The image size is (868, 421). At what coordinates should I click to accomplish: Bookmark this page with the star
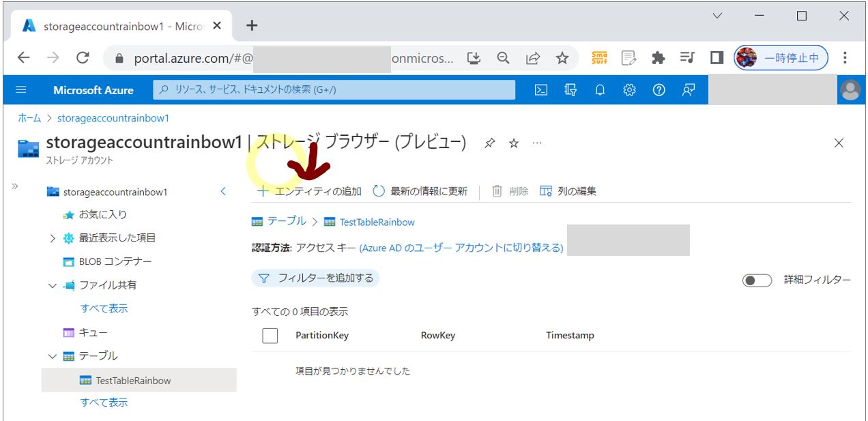[x=562, y=58]
